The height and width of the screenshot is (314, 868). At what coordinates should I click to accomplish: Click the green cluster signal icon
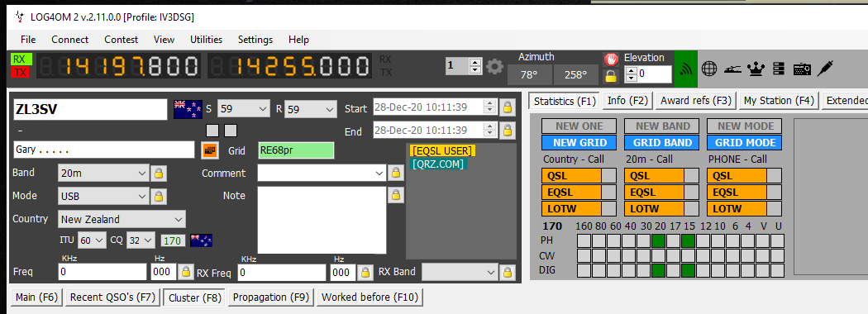[686, 69]
